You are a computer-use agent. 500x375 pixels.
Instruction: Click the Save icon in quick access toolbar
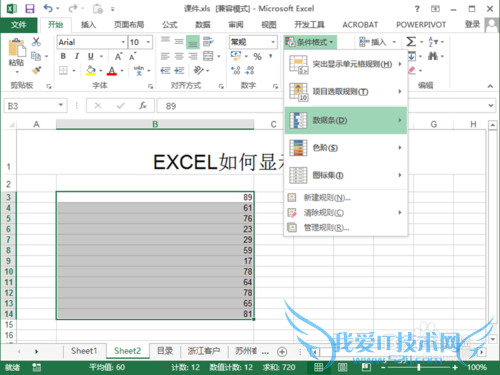(x=30, y=9)
